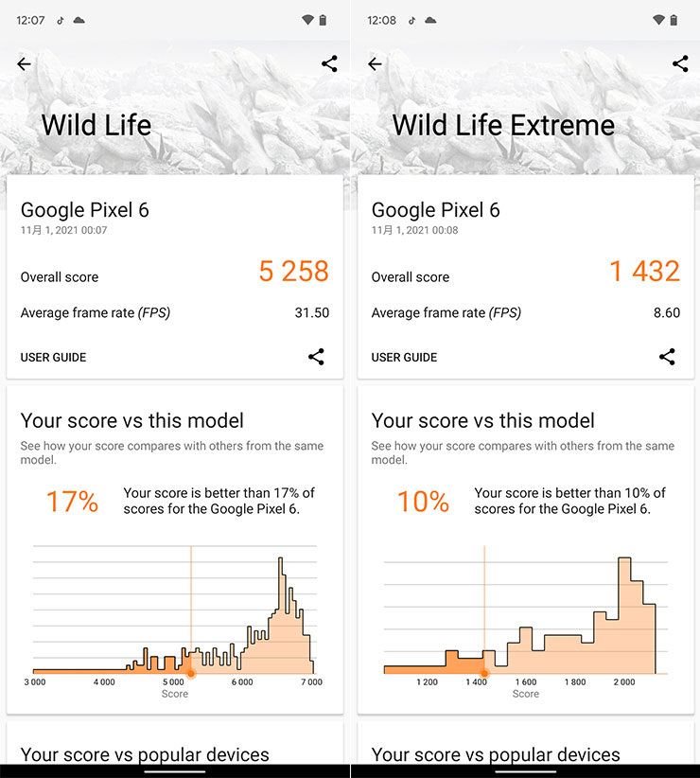The height and width of the screenshot is (778, 700).
Task: Tap the back arrow on Wild Life Extreme screen
Action: (x=375, y=64)
